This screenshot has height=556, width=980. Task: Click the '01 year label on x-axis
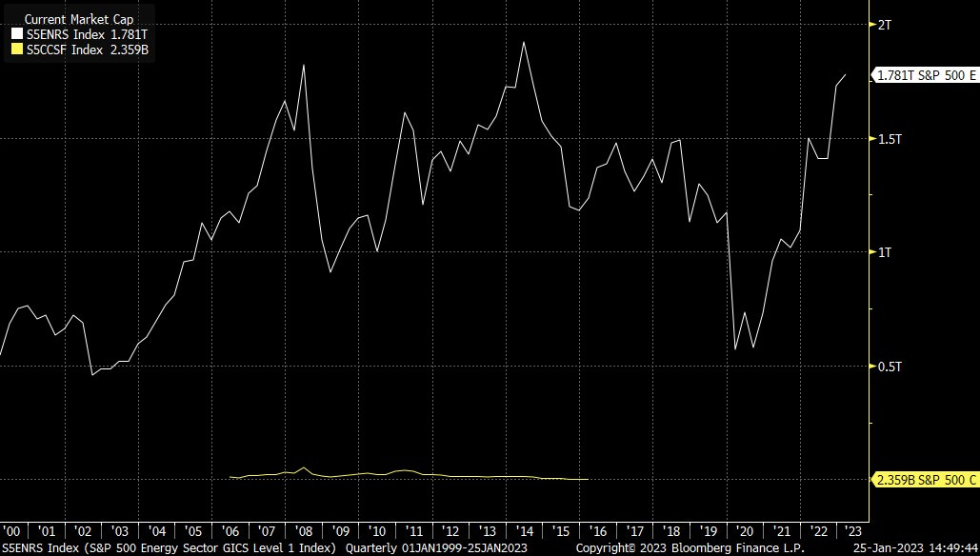click(47, 531)
